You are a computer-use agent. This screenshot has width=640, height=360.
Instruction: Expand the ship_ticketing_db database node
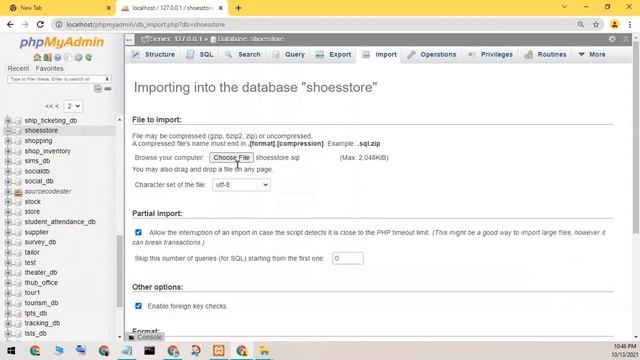click(x=8, y=120)
